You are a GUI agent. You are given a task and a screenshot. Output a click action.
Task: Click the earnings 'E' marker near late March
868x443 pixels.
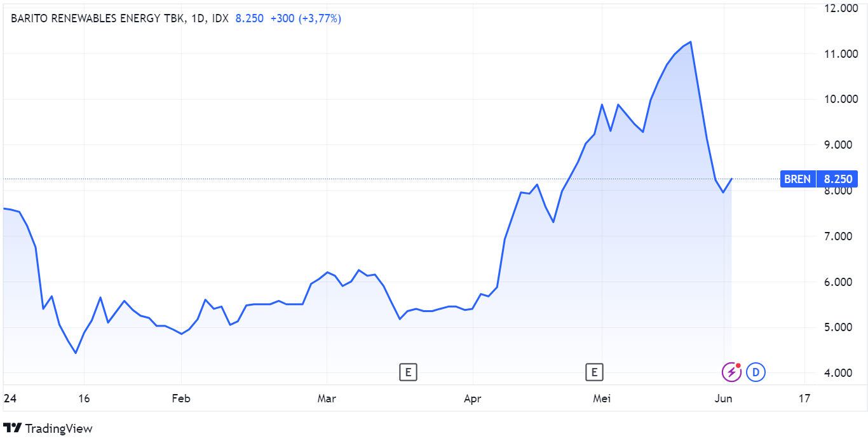(x=408, y=372)
